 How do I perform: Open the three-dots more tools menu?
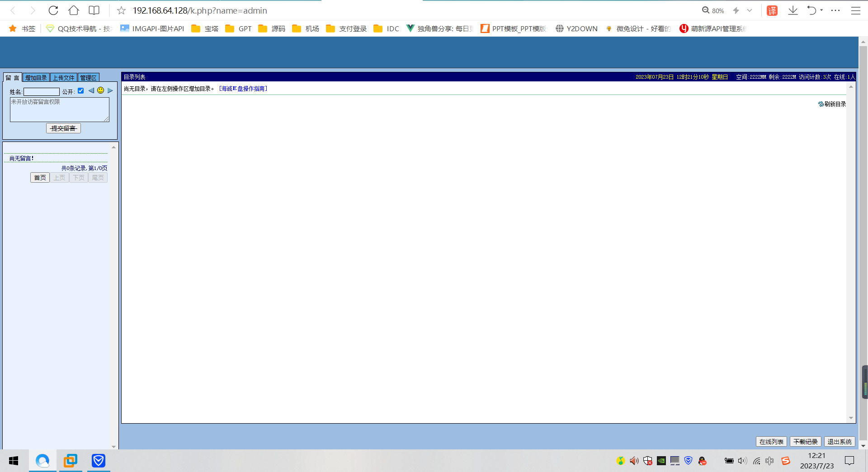point(835,10)
